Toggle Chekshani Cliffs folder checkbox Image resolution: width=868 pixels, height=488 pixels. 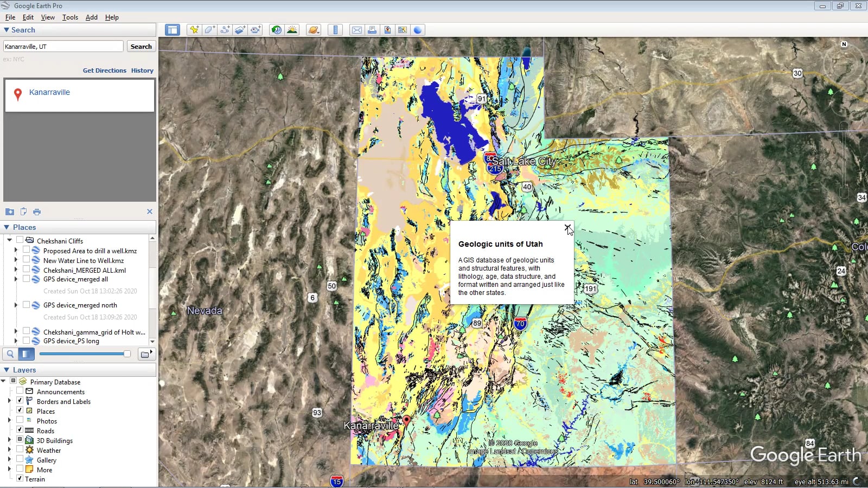coord(20,240)
